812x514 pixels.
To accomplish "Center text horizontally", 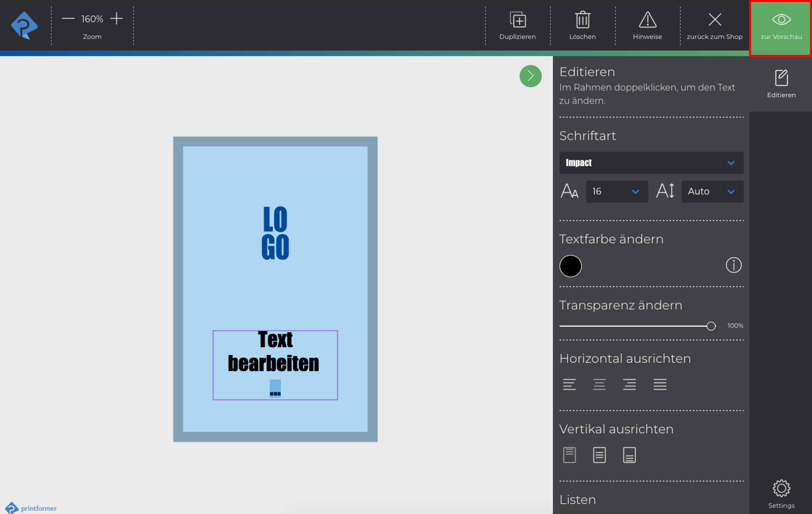I will pos(599,385).
